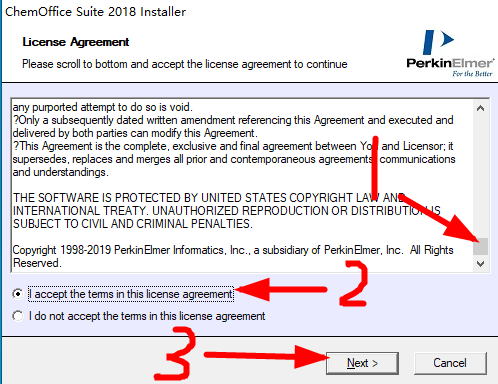This screenshot has height=384, width=498.
Task: Click the Copyright 1998-2019 paragraph
Action: click(x=233, y=256)
